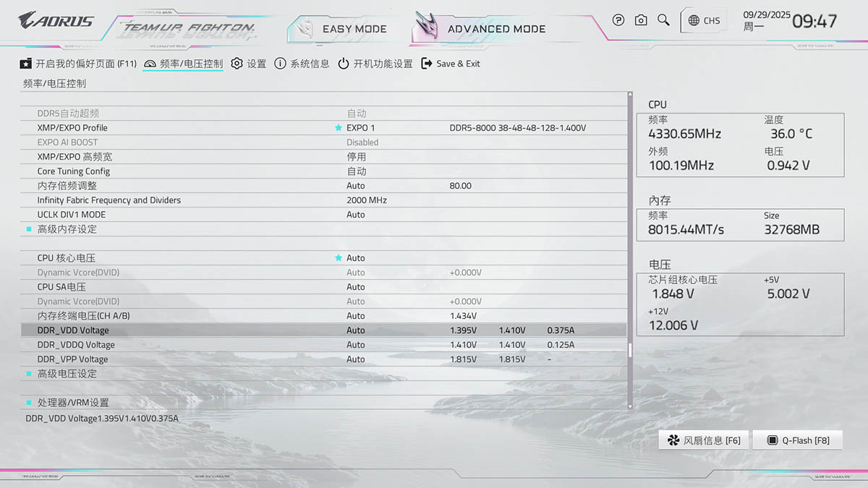
Task: Expand 高级内存设定 submenu
Action: click(67, 229)
